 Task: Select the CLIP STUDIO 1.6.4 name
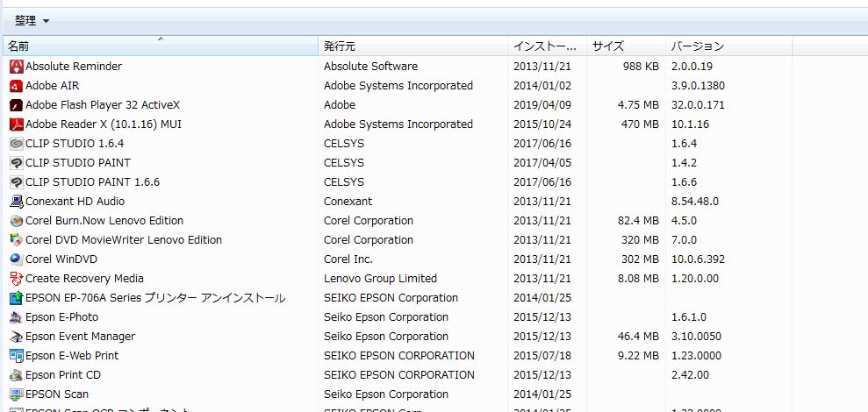(x=75, y=144)
